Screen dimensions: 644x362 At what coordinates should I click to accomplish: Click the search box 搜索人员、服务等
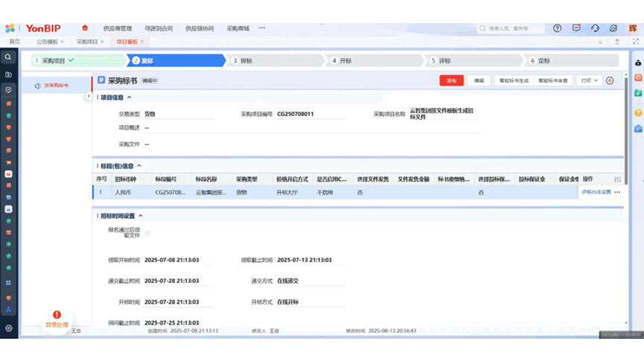511,28
